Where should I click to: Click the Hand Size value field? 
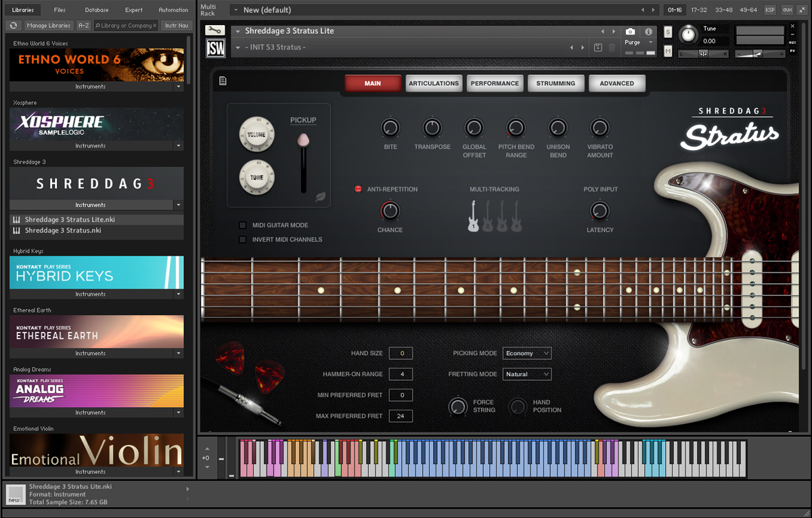pos(401,353)
